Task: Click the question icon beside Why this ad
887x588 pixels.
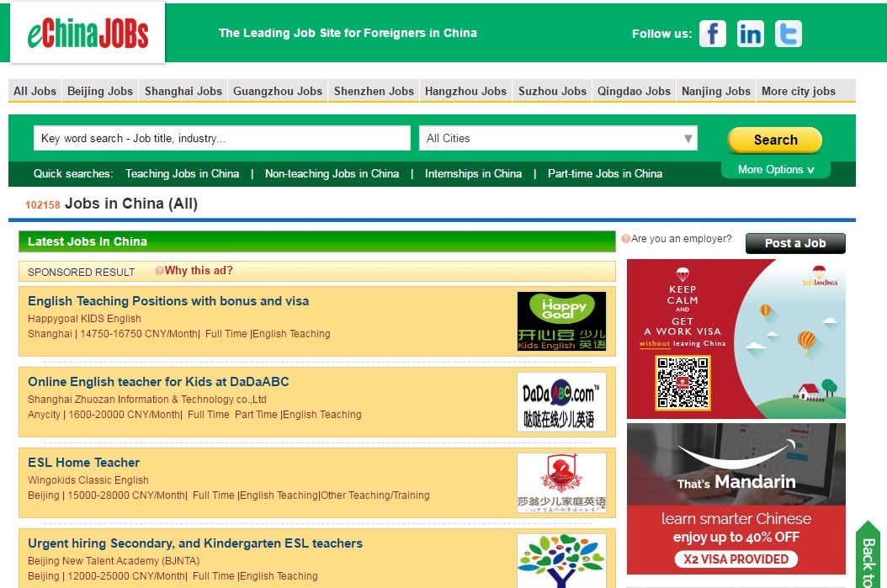Action: (x=160, y=271)
